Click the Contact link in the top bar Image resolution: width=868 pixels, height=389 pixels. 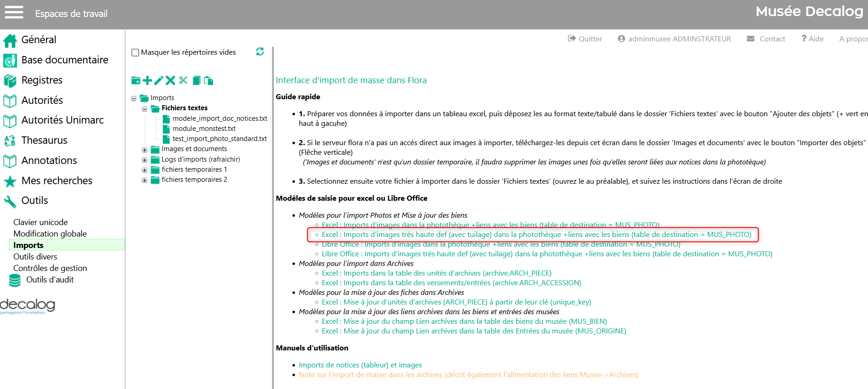click(x=766, y=39)
